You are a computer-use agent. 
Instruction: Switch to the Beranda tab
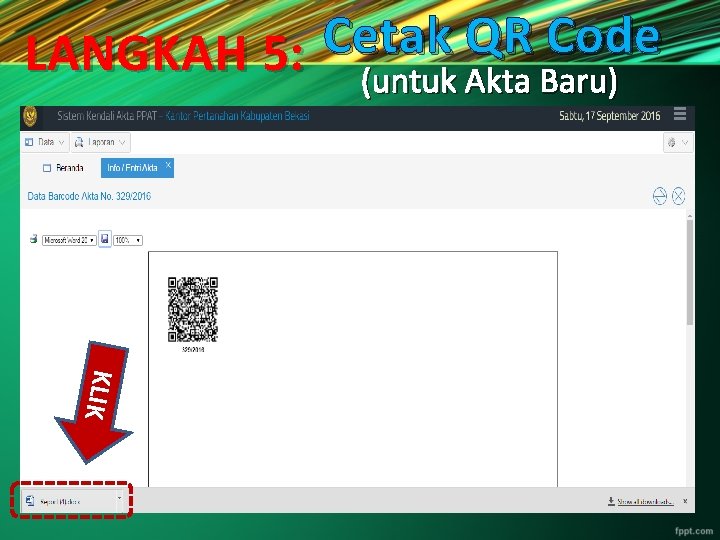63,168
